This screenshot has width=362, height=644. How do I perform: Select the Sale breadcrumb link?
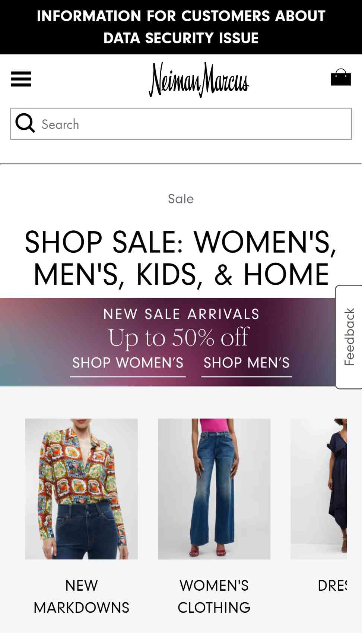pos(181,199)
